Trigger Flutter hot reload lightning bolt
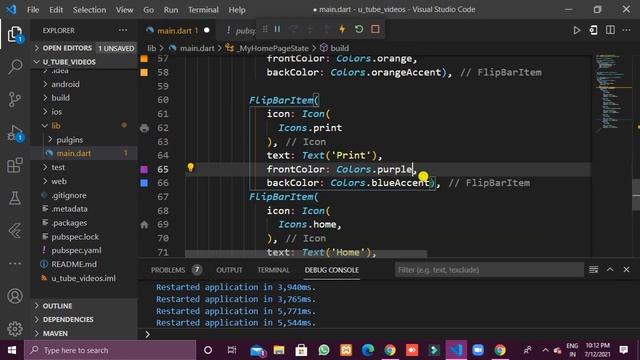Screen dimensions: 640x360 (342, 29)
